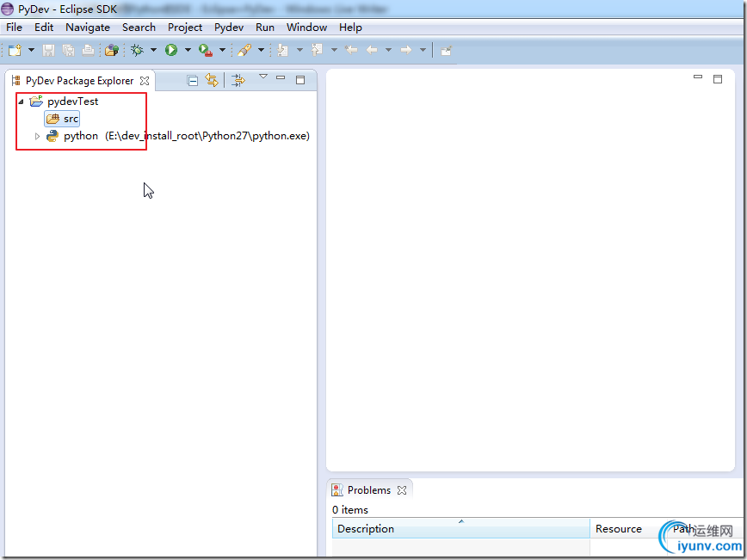Screen dimensions: 747x560
Task: Click the Previous Annotation toolbar icon
Action: pyautogui.click(x=318, y=50)
